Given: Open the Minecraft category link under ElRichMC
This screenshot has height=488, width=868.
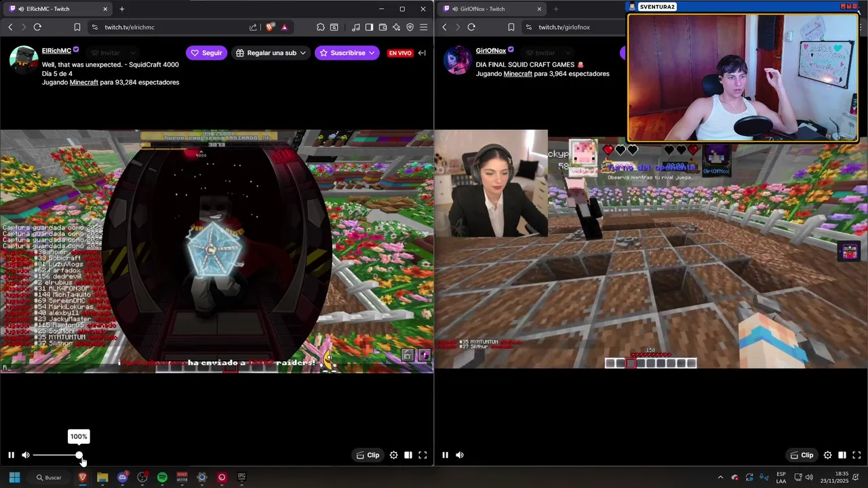Looking at the screenshot, I should point(84,82).
